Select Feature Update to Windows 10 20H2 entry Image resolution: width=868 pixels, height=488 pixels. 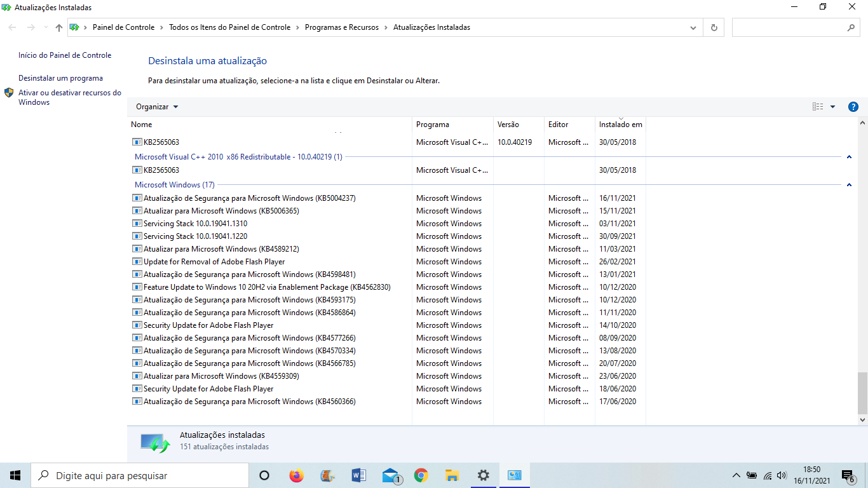[x=267, y=287]
